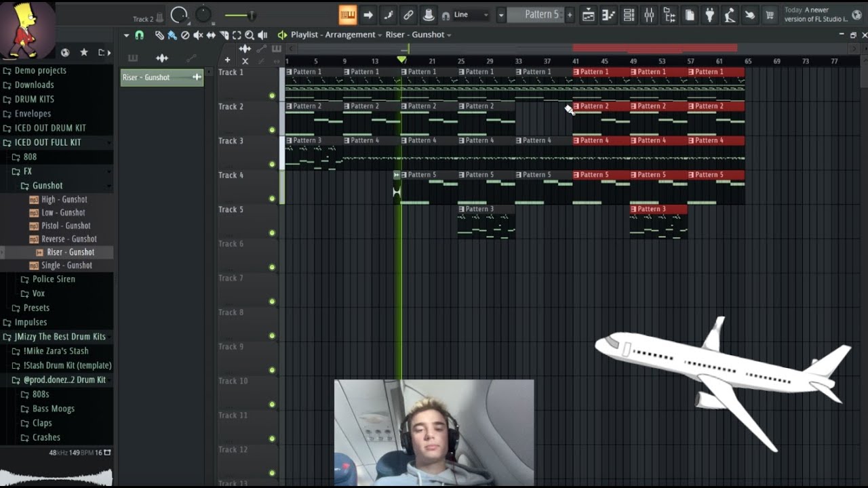The height and width of the screenshot is (488, 868).
Task: Click the Pattern 5 name field
Action: 535,15
